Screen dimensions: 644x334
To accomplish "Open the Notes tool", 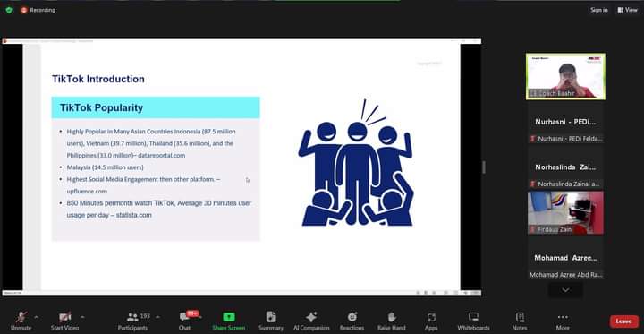I will point(520,321).
